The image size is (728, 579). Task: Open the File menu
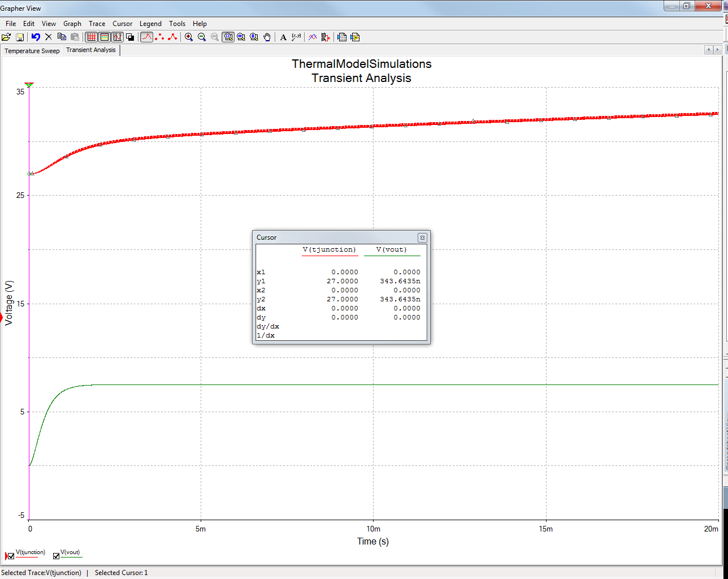pyautogui.click(x=11, y=24)
